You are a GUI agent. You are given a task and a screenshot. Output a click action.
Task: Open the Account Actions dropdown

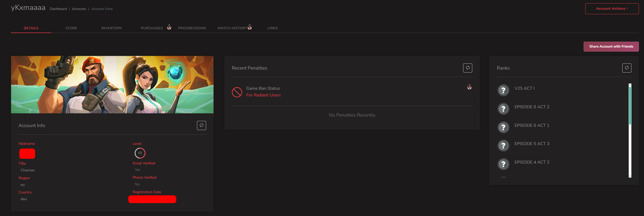click(x=612, y=9)
